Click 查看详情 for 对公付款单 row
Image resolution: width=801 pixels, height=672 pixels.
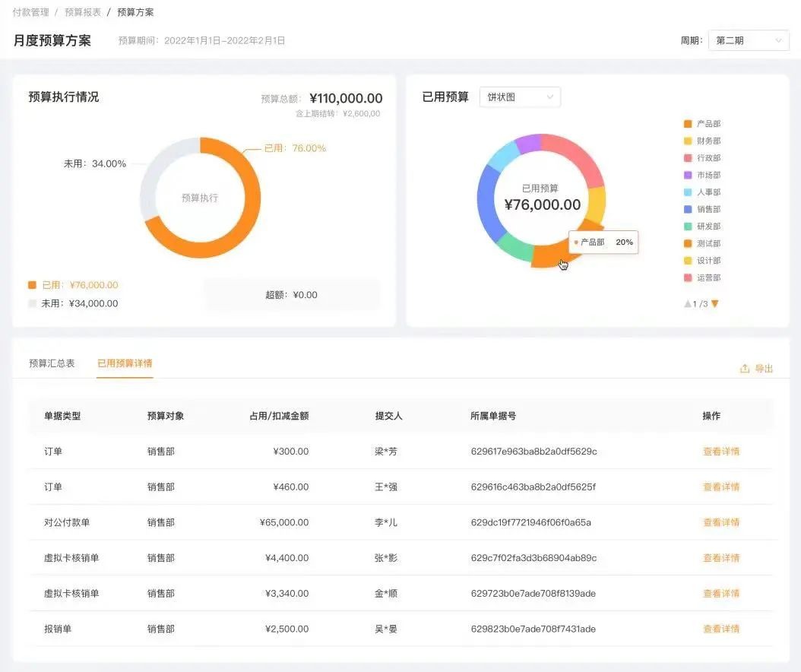point(720,522)
